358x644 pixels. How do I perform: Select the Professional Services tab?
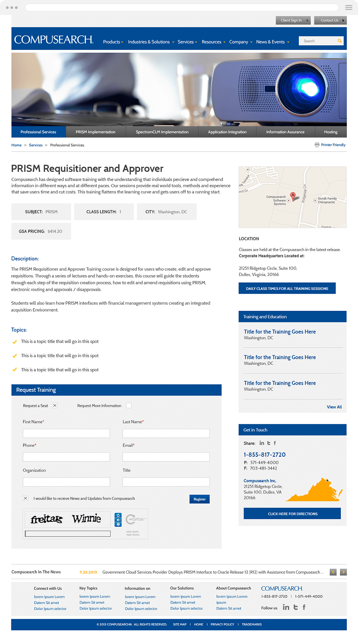coord(38,132)
